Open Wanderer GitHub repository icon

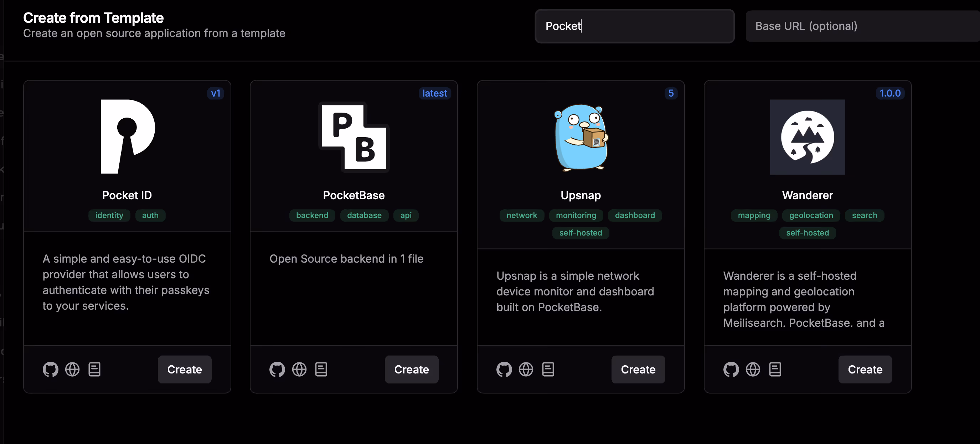click(x=731, y=369)
